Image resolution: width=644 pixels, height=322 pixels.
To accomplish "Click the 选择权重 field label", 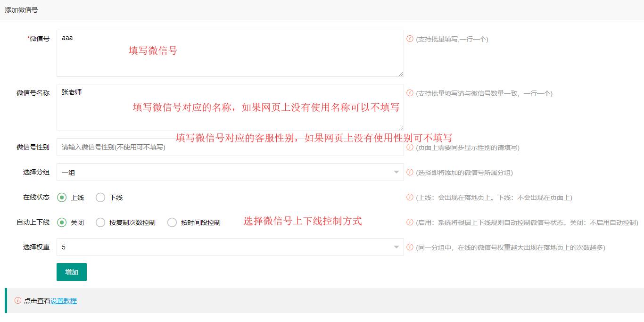I will click(36, 247).
